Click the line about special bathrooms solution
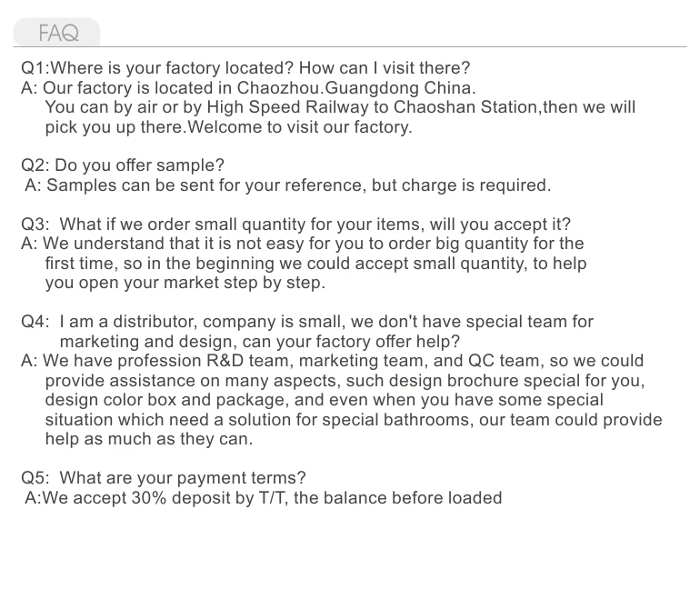700x589 pixels. tap(354, 420)
